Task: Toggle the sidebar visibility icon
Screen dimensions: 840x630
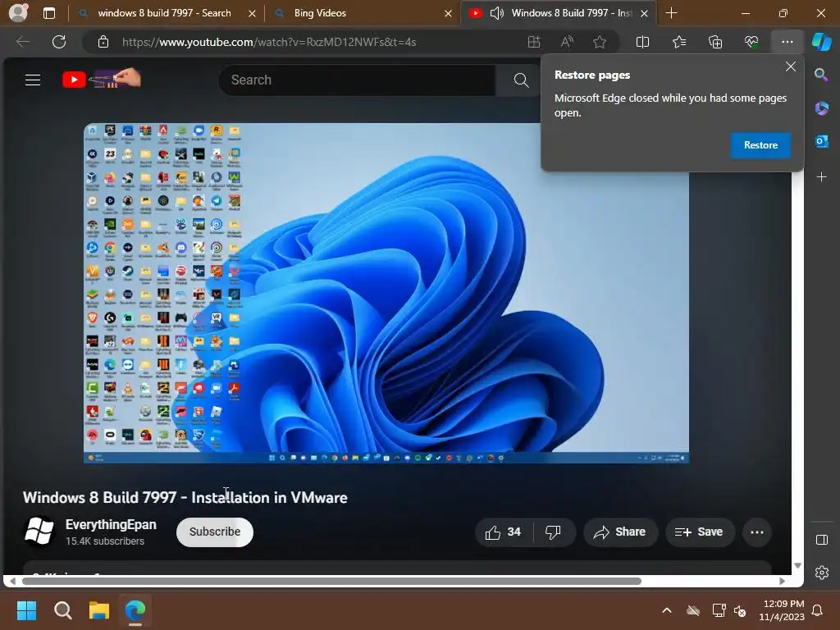Action: 821,540
